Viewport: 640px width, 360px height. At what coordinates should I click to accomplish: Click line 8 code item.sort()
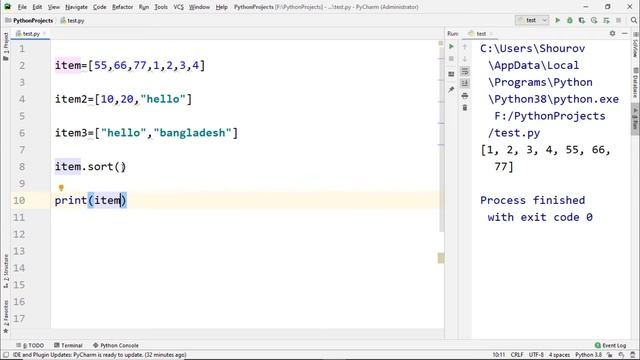tap(90, 167)
